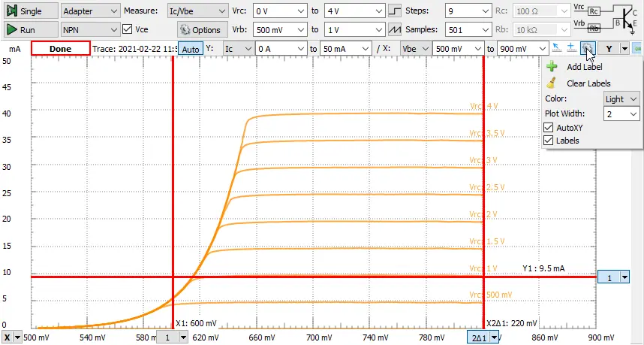This screenshot has height=345, width=644.
Task: Click the plot settings gear icon
Action: click(x=587, y=48)
